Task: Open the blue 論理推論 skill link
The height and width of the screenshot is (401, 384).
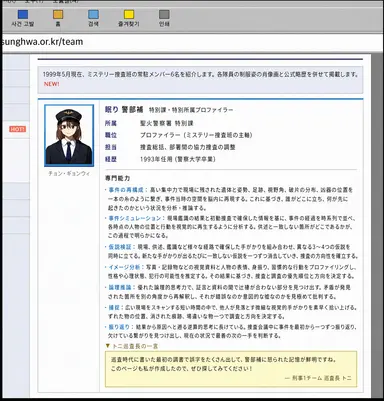Action: 120,287
